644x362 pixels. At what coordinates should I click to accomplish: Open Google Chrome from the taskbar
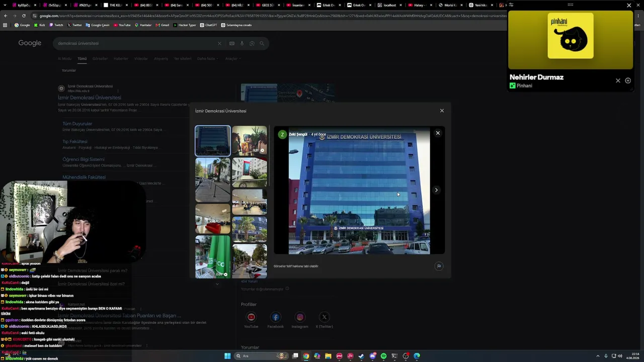306,356
